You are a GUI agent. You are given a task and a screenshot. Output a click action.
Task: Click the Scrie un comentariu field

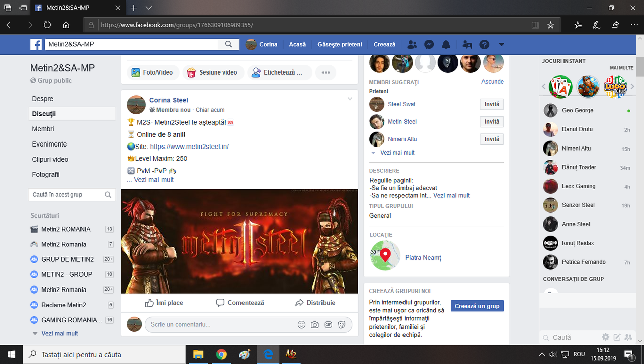(x=221, y=325)
